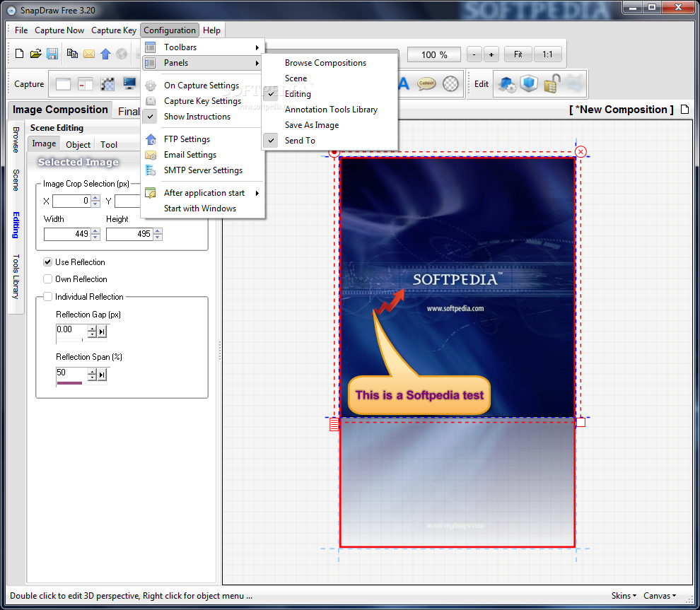
Task: Click the page icon beside New Composition
Action: click(x=685, y=110)
